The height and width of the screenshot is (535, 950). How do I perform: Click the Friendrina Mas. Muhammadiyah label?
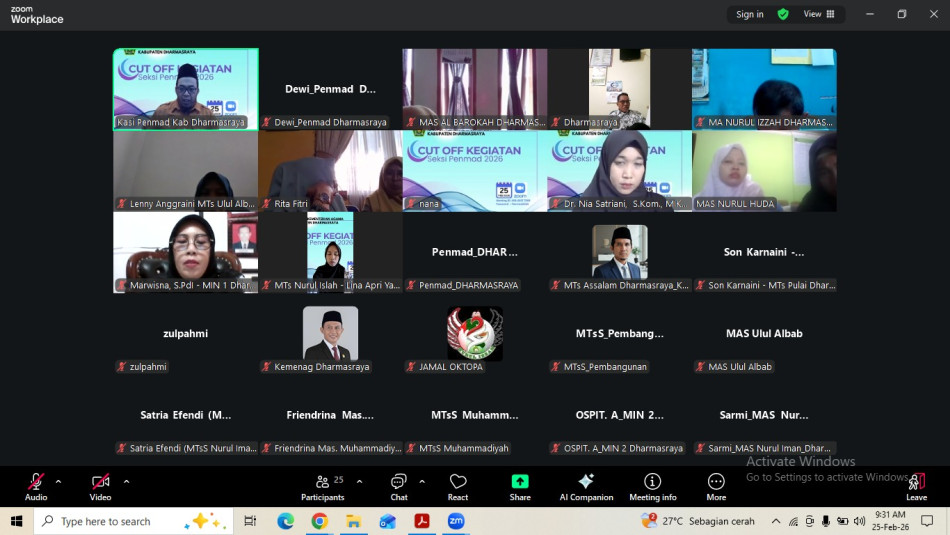pyautogui.click(x=331, y=448)
